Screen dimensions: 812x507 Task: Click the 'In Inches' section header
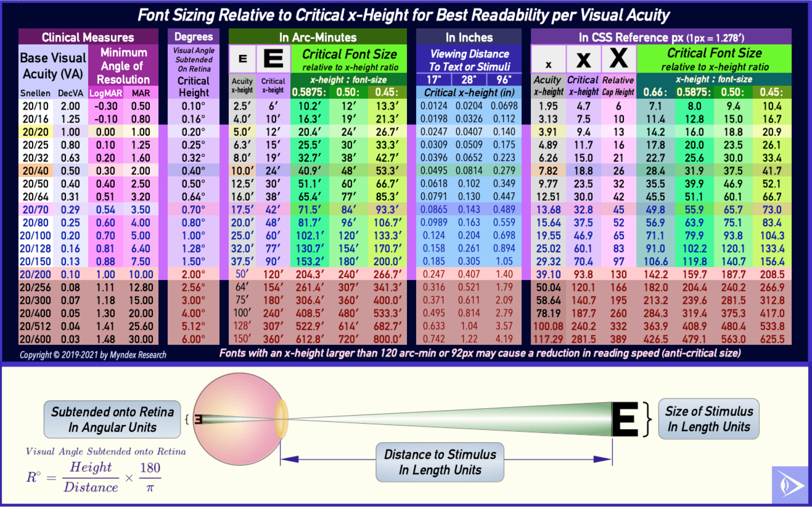[469, 37]
